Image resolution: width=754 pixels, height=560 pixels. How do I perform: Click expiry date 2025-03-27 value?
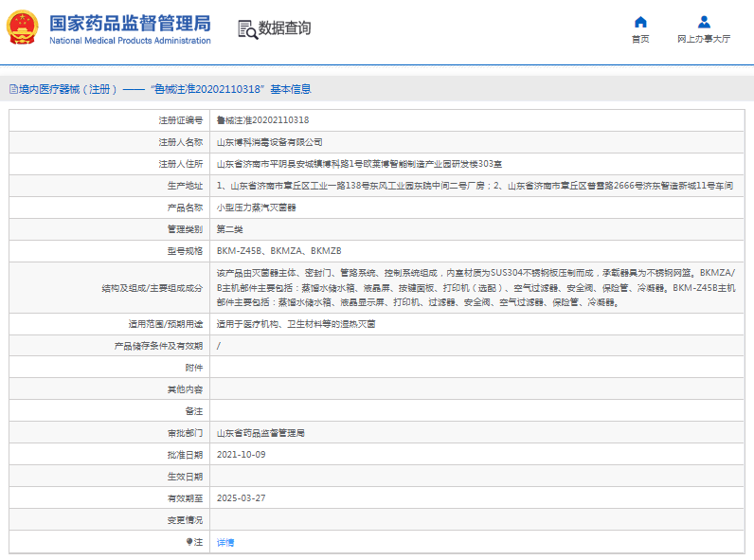coord(242,498)
